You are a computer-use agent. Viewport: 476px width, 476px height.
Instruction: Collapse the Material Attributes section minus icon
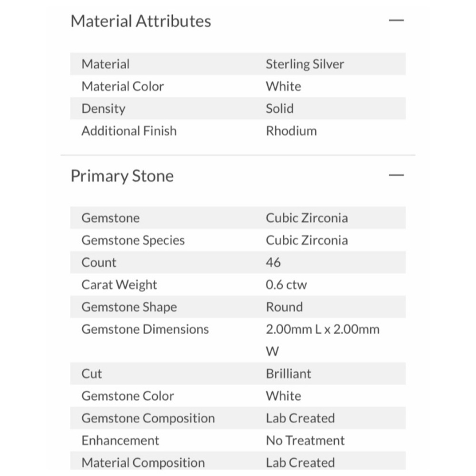coord(396,20)
